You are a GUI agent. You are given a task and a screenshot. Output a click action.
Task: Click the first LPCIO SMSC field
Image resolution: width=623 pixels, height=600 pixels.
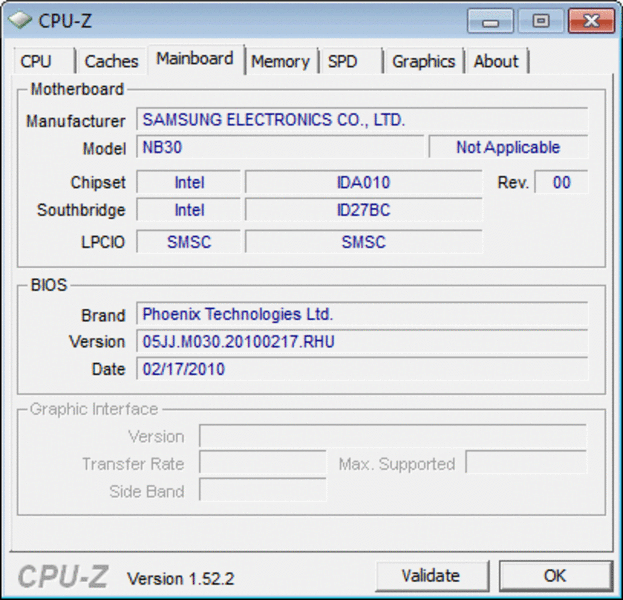pyautogui.click(x=189, y=242)
